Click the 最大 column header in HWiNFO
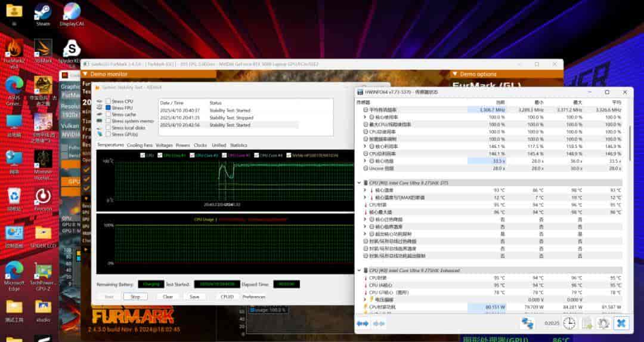 [578, 102]
